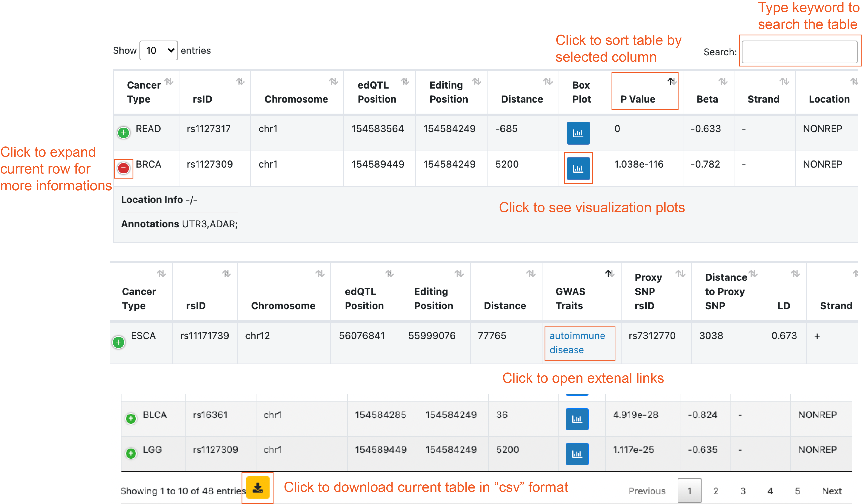The width and height of the screenshot is (864, 504).
Task: Click rs11171739 in ESCA row
Action: tap(204, 336)
